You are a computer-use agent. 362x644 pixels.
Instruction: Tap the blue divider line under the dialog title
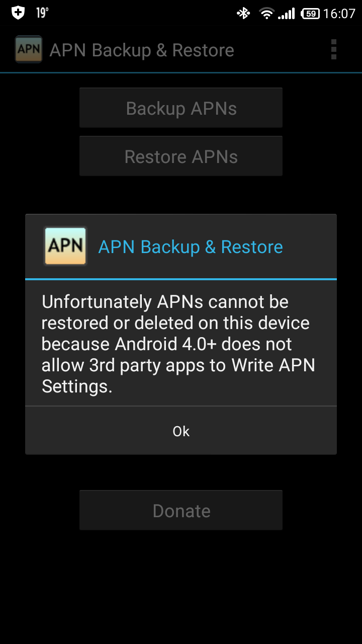(181, 279)
